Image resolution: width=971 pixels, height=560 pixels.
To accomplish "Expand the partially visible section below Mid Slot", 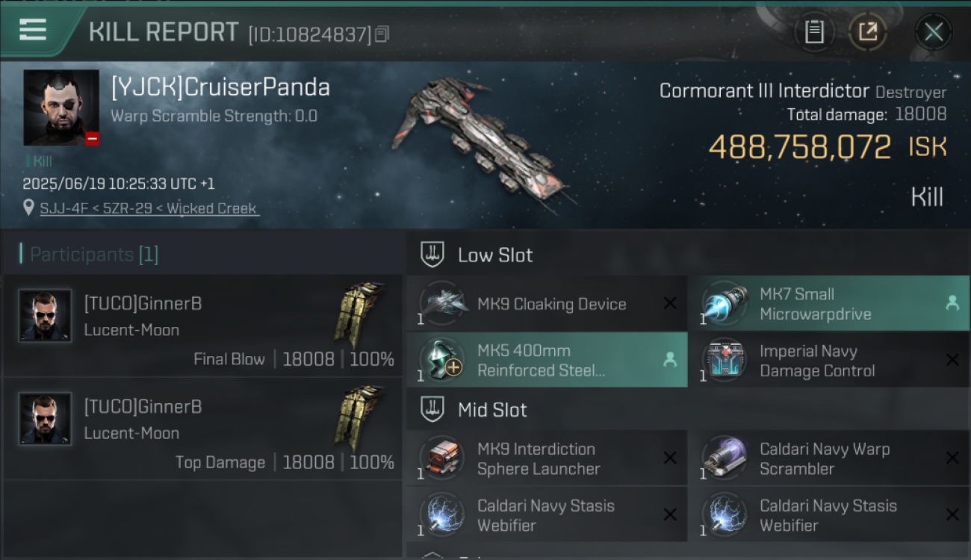I will [432, 555].
